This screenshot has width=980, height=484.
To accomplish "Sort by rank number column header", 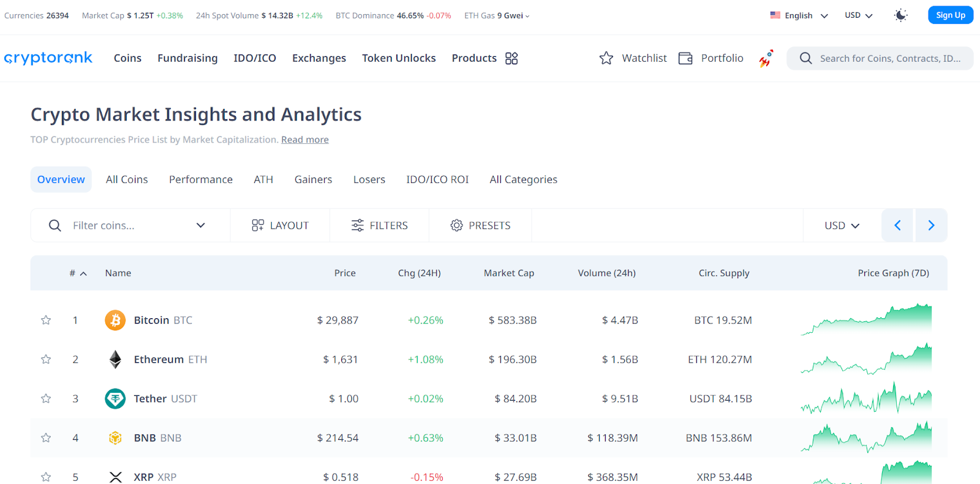I will pos(78,273).
